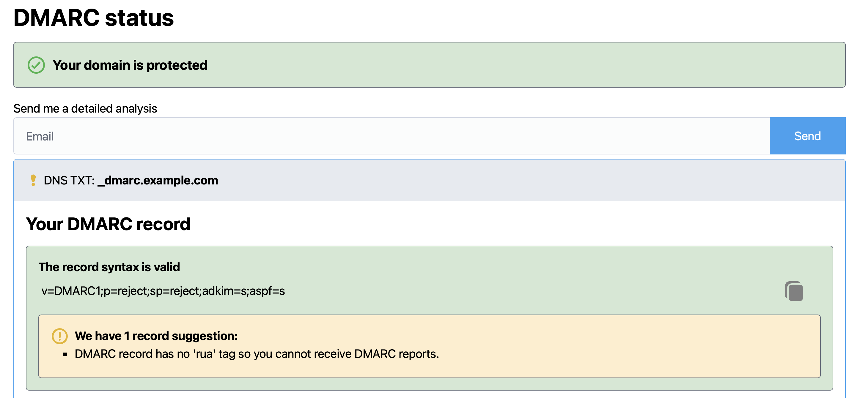The width and height of the screenshot is (868, 398).
Task: Click the _dmarc.example.com domain name text
Action: (158, 180)
